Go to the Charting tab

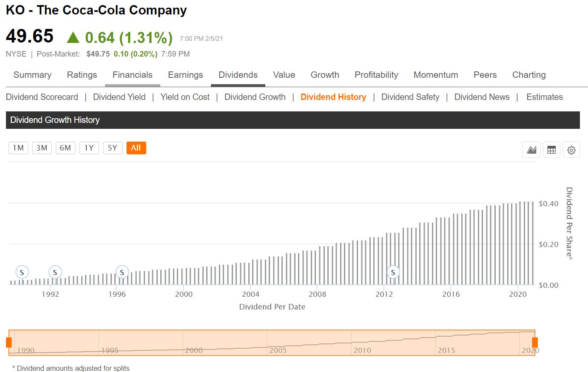click(x=529, y=75)
